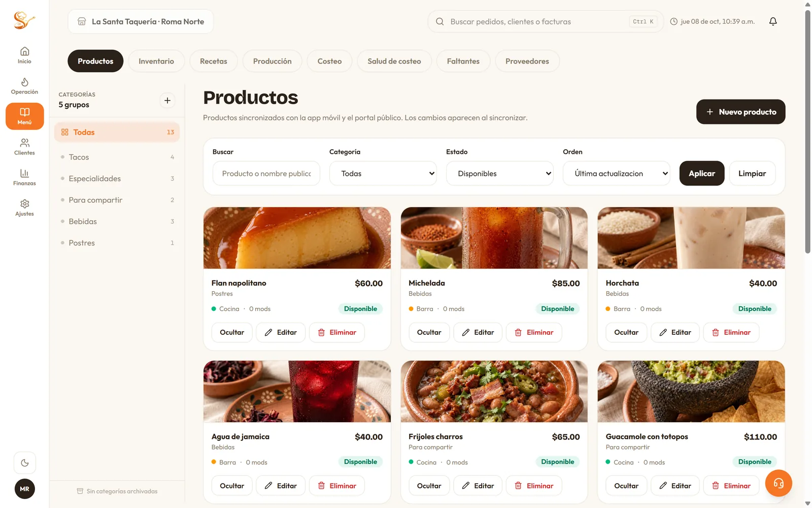Open La Santa Taquería branch selector

141,21
